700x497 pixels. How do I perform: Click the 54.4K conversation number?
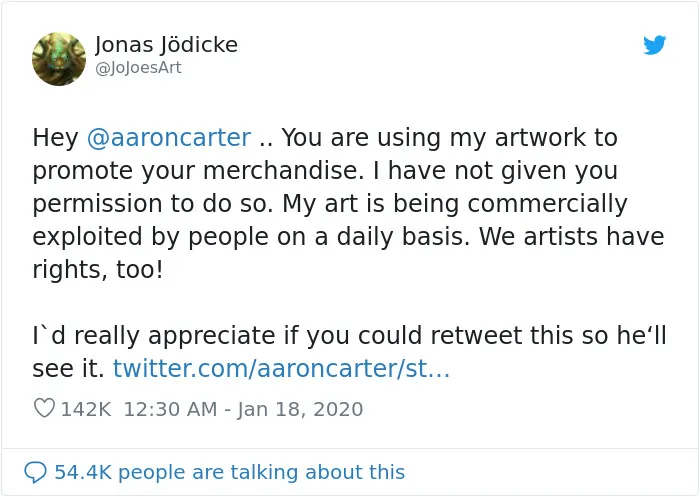[83, 472]
